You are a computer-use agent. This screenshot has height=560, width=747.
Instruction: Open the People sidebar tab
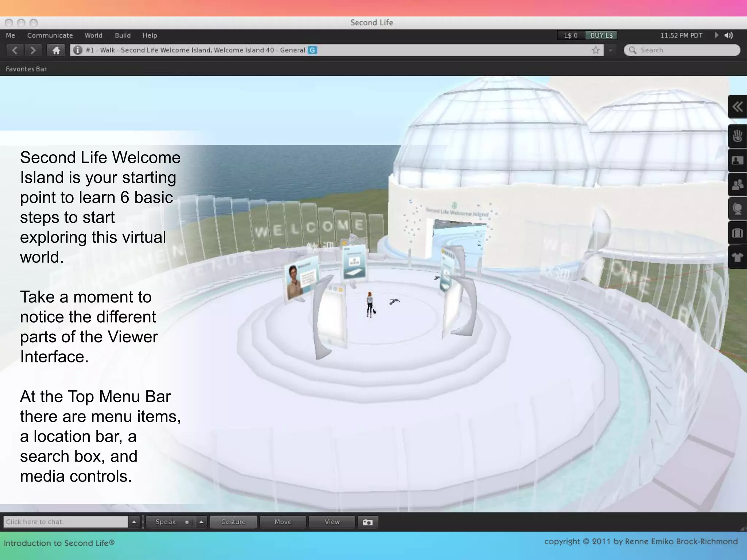[738, 184]
